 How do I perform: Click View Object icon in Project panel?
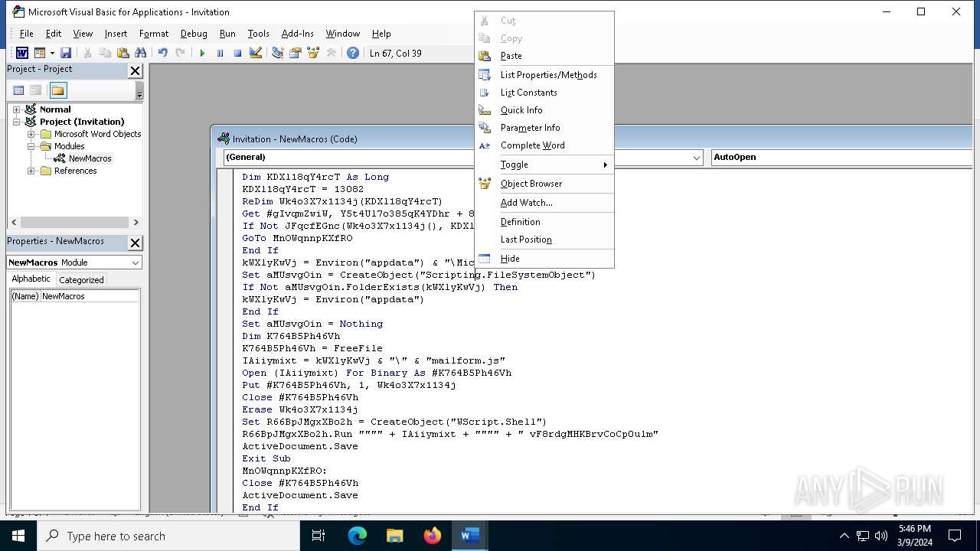tap(36, 90)
